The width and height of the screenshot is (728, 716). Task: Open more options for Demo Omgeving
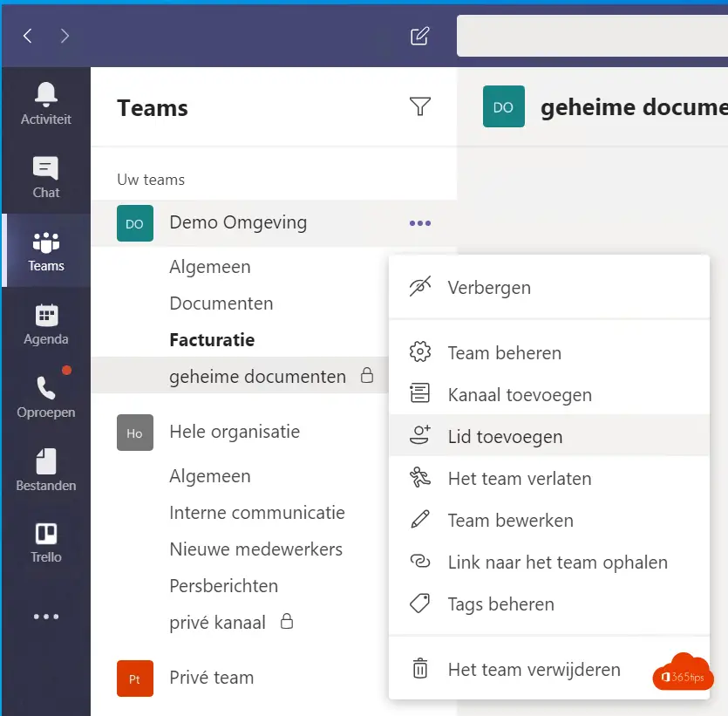coord(420,223)
